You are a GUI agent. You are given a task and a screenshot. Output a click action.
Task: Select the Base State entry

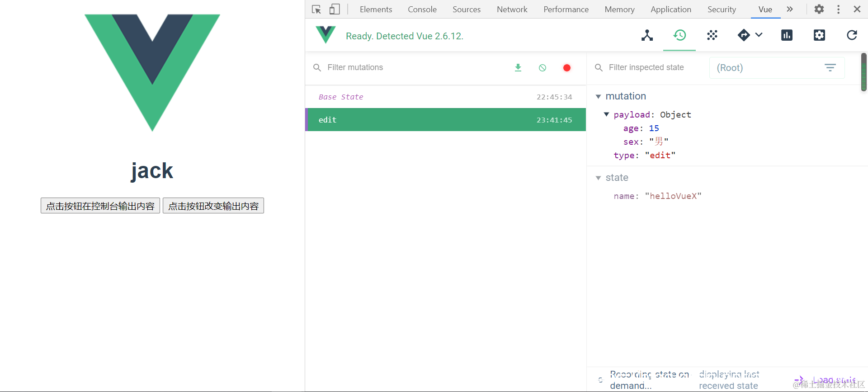tap(445, 97)
